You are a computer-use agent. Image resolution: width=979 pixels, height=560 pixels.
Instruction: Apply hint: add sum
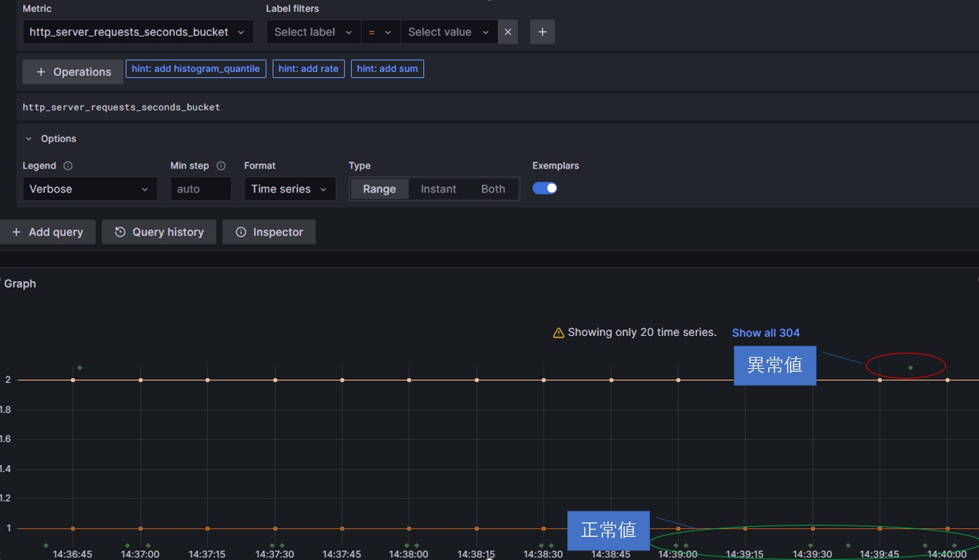[387, 69]
